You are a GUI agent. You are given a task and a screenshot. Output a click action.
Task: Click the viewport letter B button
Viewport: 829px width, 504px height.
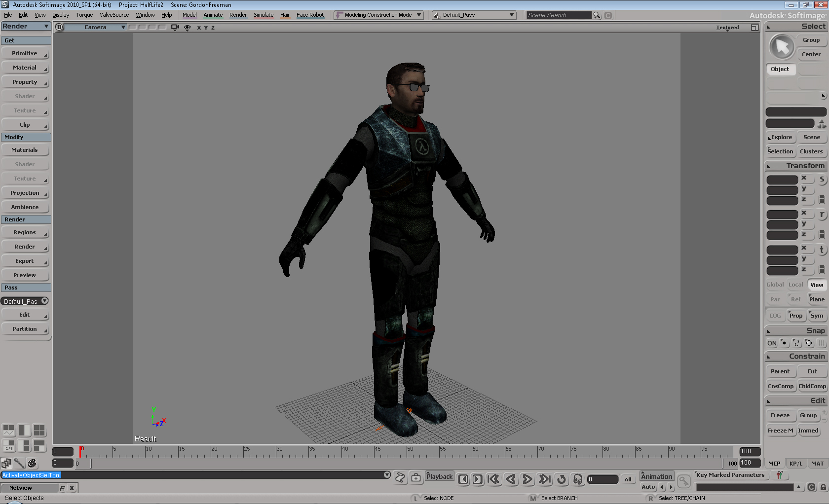59,27
